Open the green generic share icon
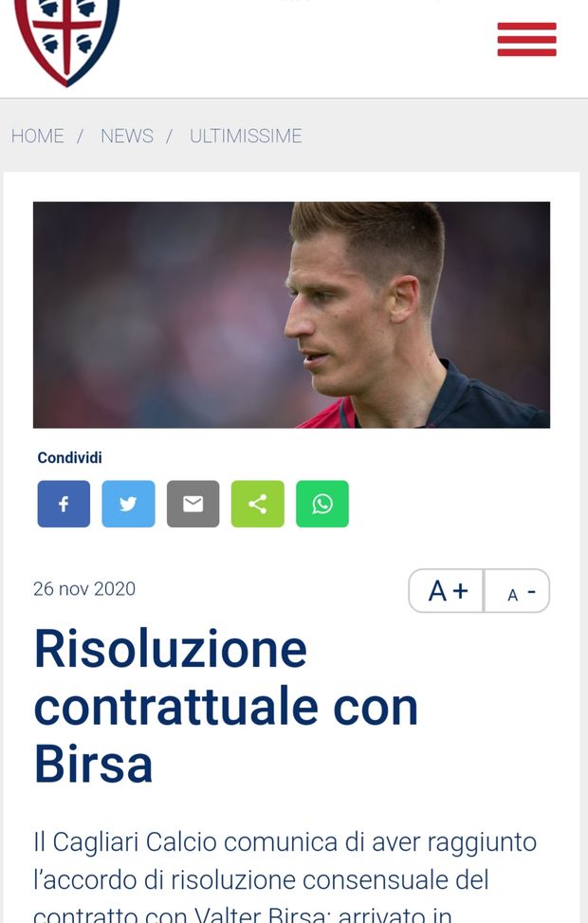This screenshot has height=923, width=588. tap(258, 504)
